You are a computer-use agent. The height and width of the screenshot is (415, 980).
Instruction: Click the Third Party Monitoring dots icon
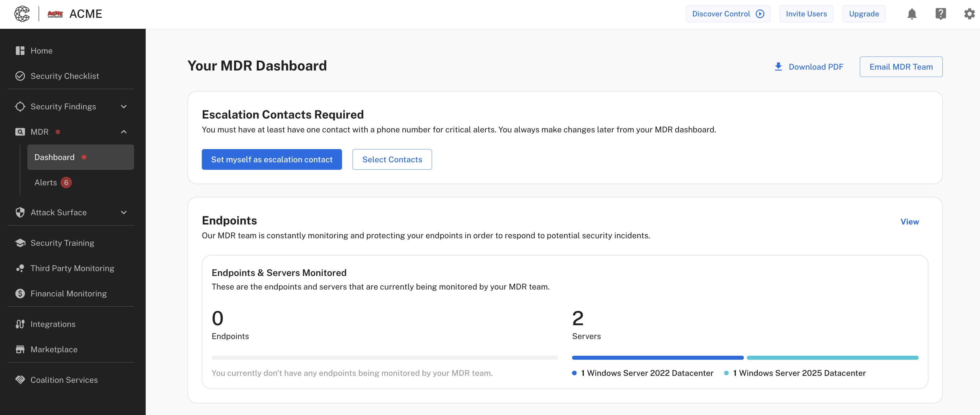(20, 268)
